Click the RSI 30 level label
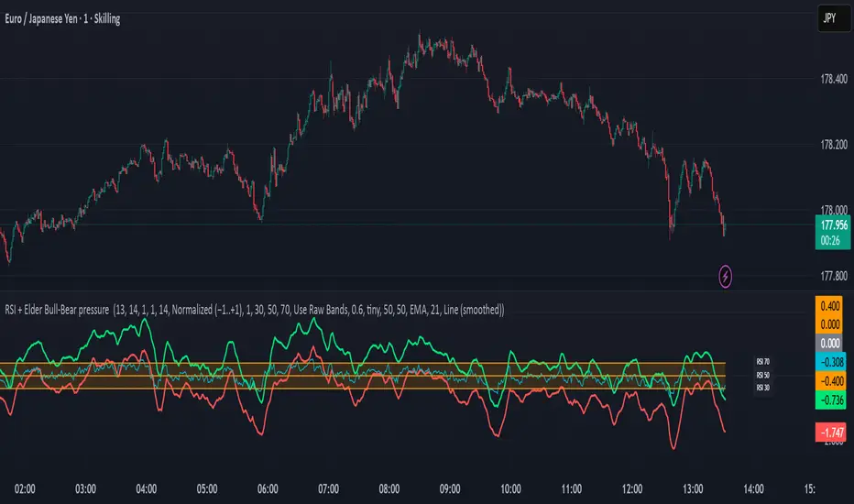Viewport: 854px width, 504px height. point(761,389)
